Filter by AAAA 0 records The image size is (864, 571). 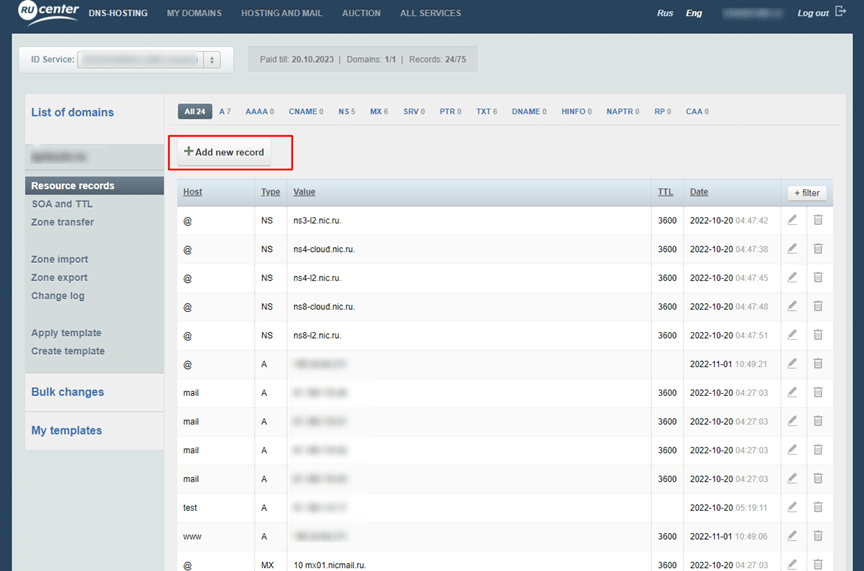[260, 111]
